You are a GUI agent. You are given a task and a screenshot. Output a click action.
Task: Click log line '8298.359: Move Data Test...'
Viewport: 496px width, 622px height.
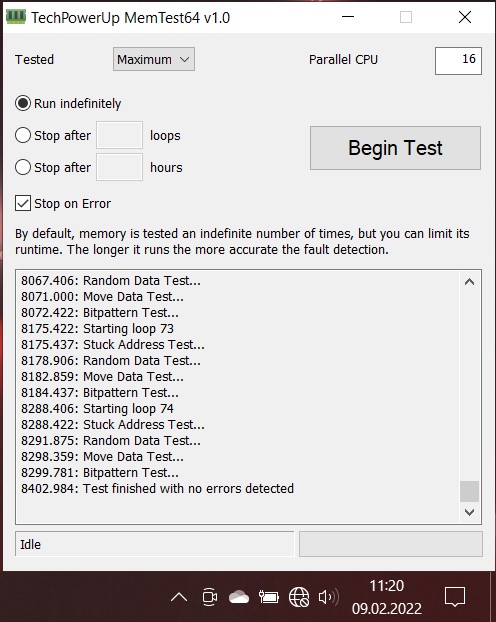pyautogui.click(x=102, y=457)
